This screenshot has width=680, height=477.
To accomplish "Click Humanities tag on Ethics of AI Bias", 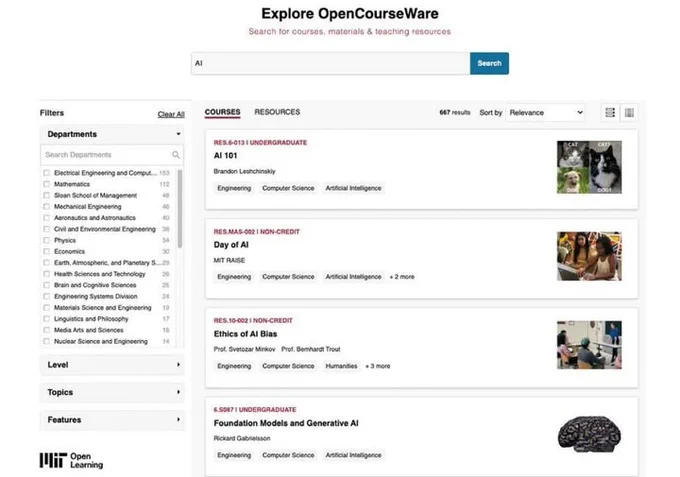I will pos(341,366).
